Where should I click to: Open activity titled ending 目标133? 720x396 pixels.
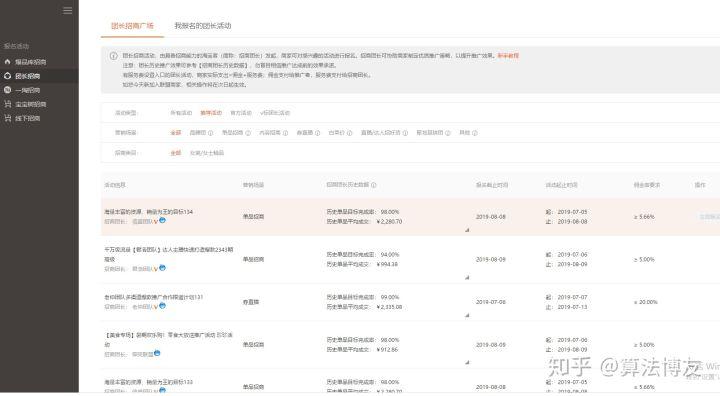point(148,382)
